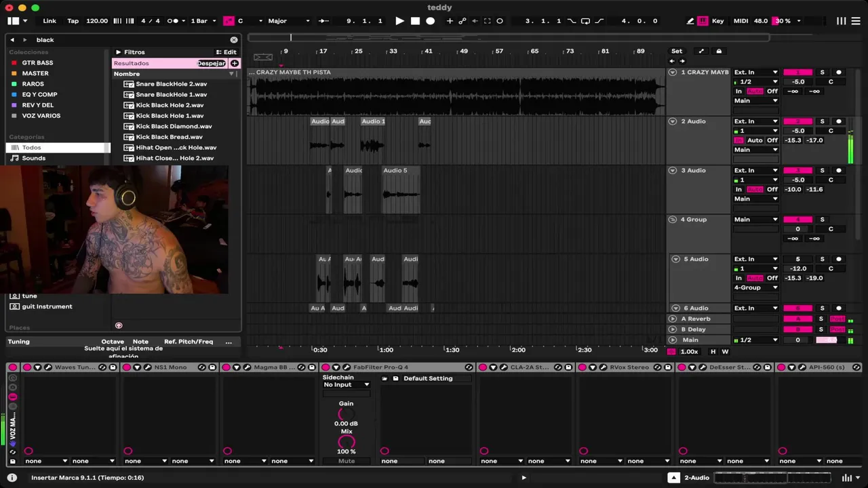Image resolution: width=868 pixels, height=488 pixels.
Task: Click the Re-enable Automation arrow icon
Action: pyautogui.click(x=475, y=21)
